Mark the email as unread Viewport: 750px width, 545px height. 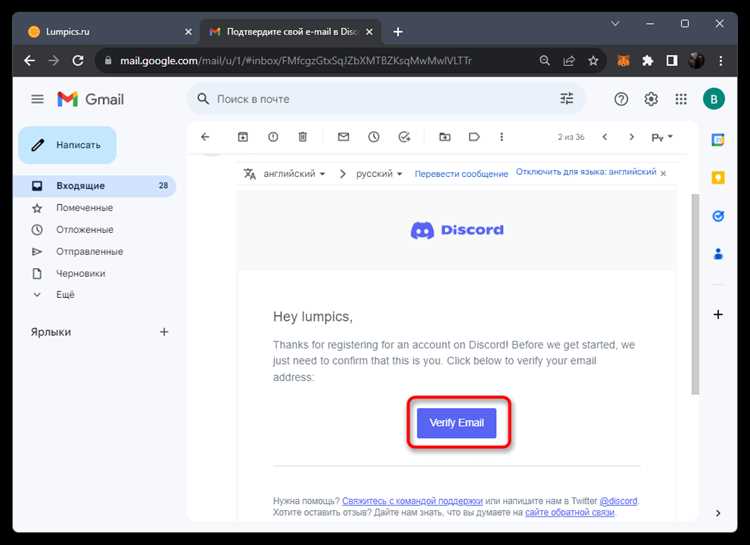(343, 137)
